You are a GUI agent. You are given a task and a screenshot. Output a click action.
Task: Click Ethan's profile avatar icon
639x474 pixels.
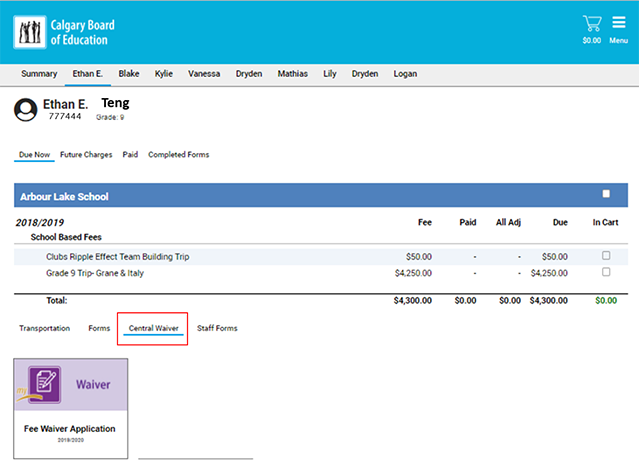(x=26, y=109)
